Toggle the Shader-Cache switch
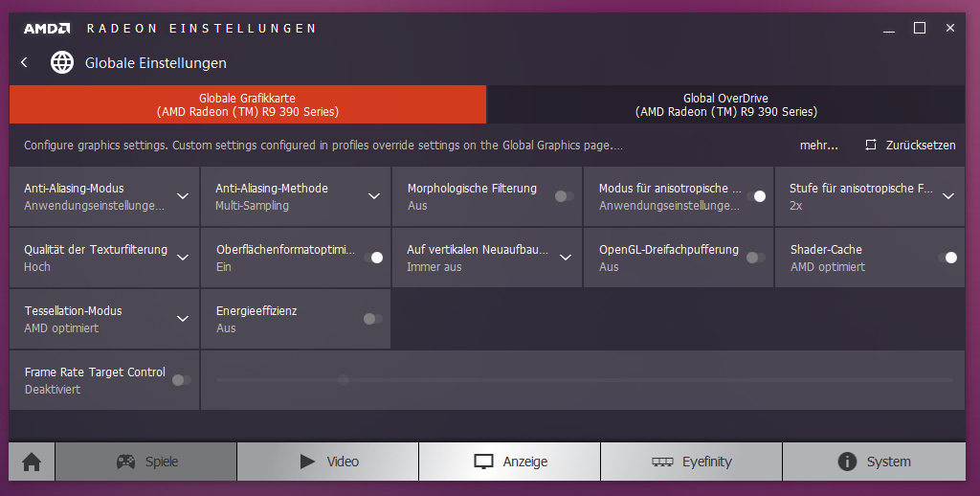The height and width of the screenshot is (496, 980). coord(947,258)
